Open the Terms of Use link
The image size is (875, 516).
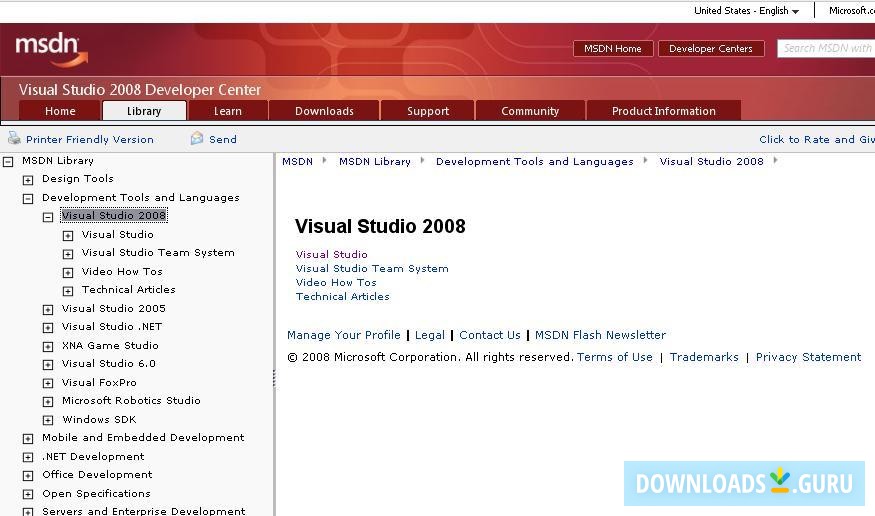tap(615, 357)
